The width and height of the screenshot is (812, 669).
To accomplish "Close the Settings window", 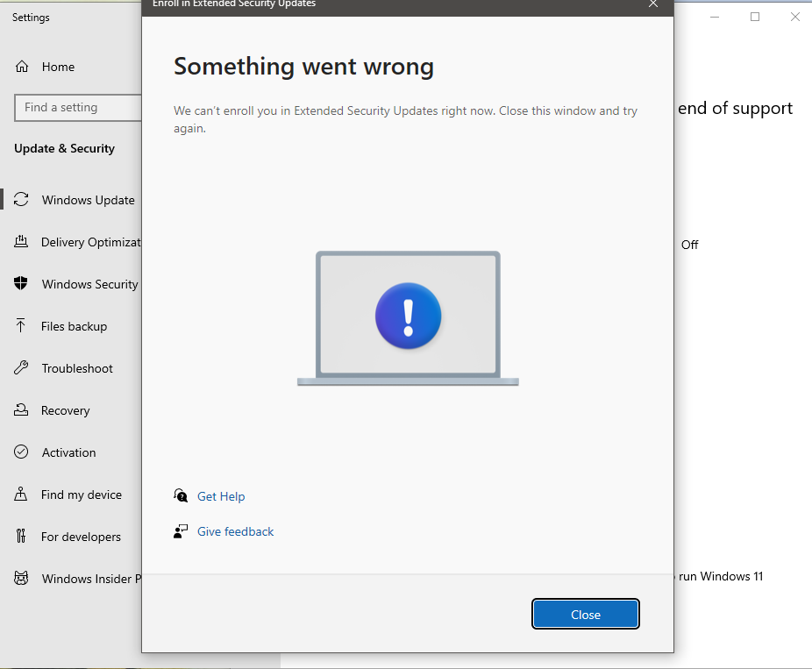I will click(x=795, y=17).
